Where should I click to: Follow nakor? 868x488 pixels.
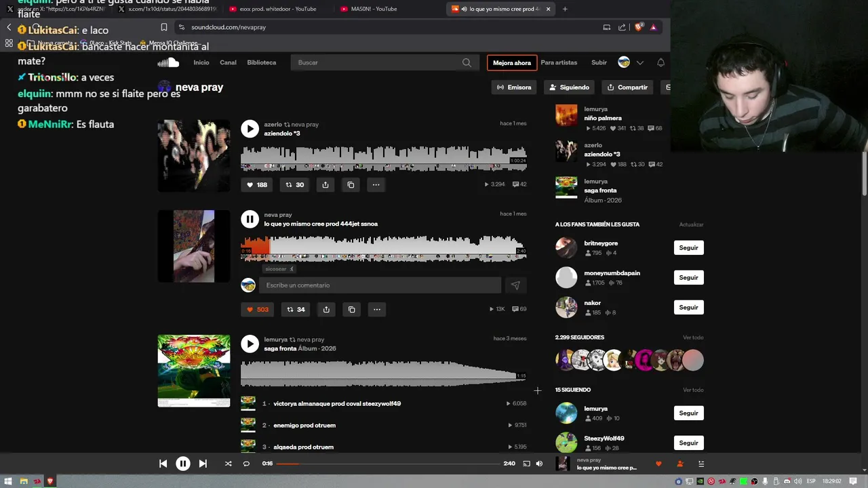pyautogui.click(x=688, y=307)
